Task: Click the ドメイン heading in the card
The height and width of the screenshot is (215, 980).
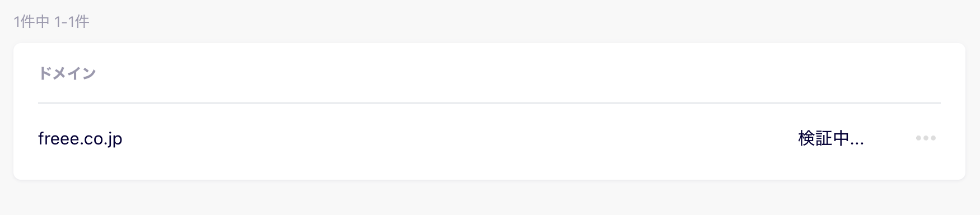Action: (67, 73)
